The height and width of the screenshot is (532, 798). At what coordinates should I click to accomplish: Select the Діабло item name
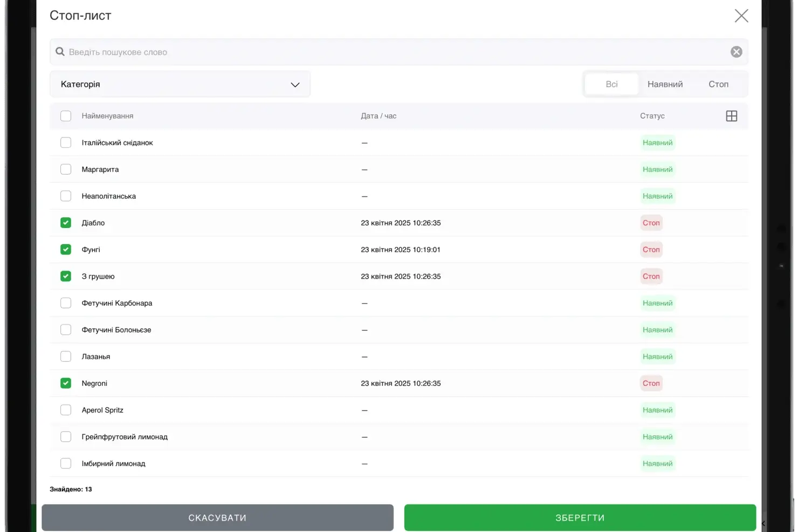[x=93, y=223]
